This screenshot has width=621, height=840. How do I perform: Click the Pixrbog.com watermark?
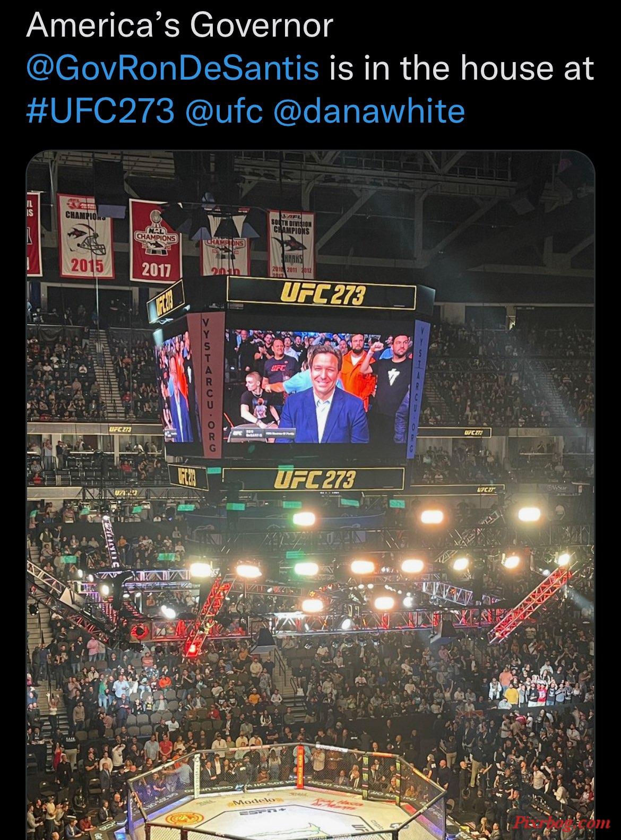point(561,823)
